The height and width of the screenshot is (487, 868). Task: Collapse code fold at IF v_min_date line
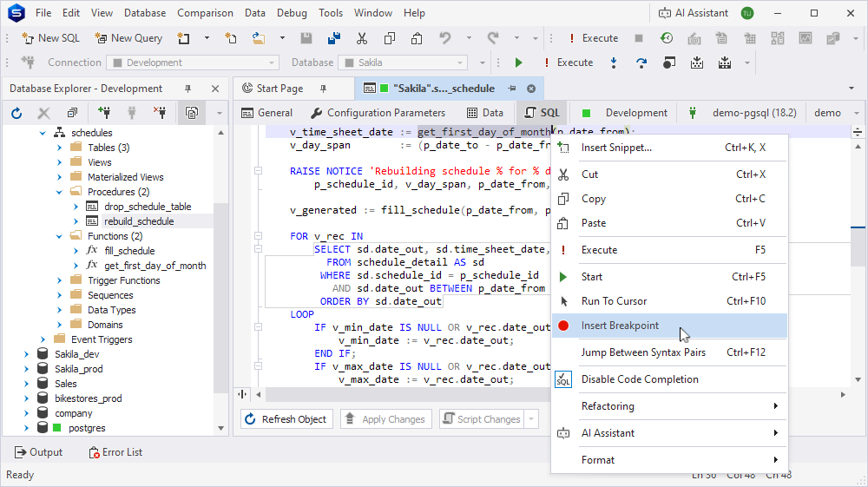point(258,327)
